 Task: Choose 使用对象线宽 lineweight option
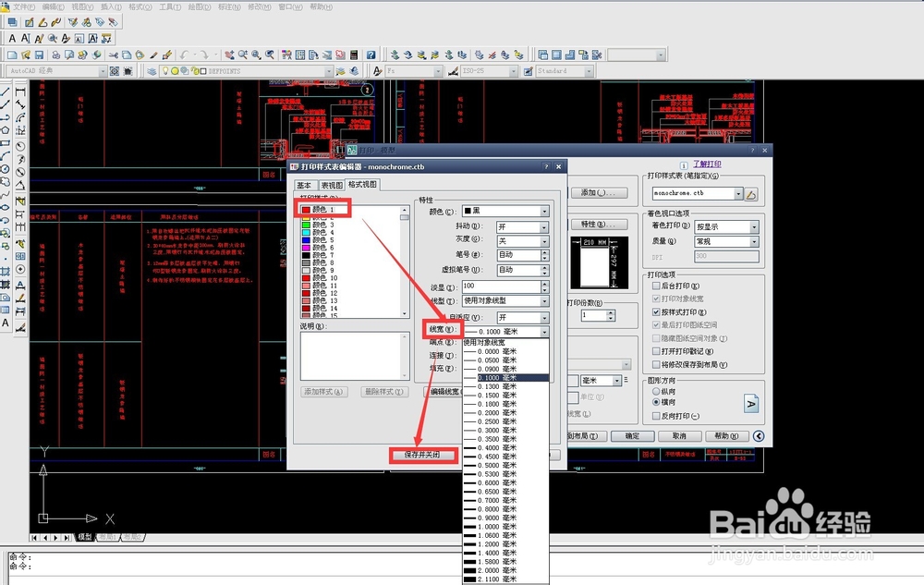[505, 342]
